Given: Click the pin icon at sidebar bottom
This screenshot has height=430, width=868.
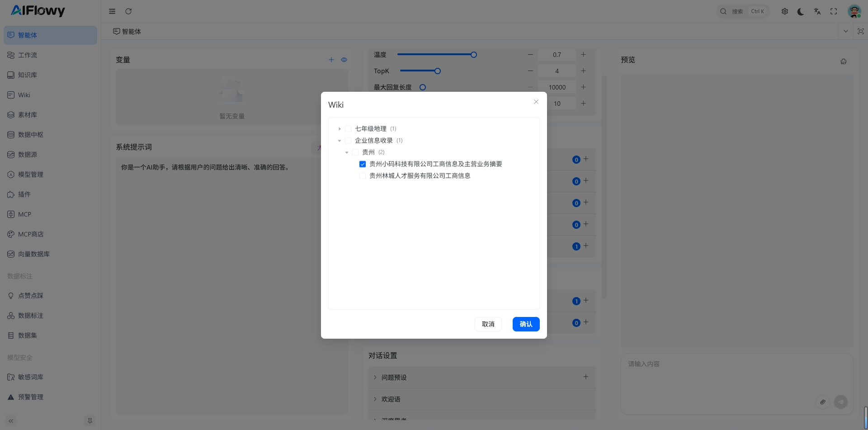Looking at the screenshot, I should (x=90, y=421).
